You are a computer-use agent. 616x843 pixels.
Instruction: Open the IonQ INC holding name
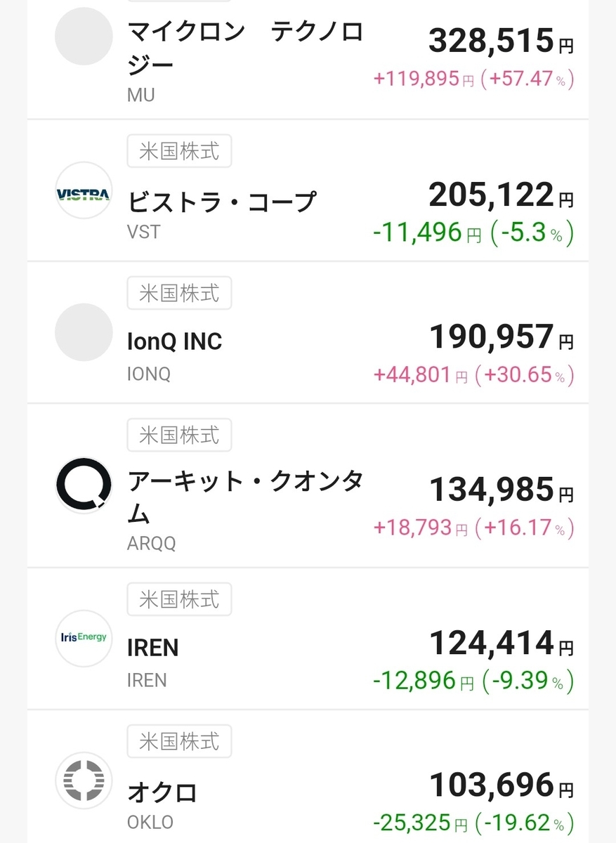point(174,341)
